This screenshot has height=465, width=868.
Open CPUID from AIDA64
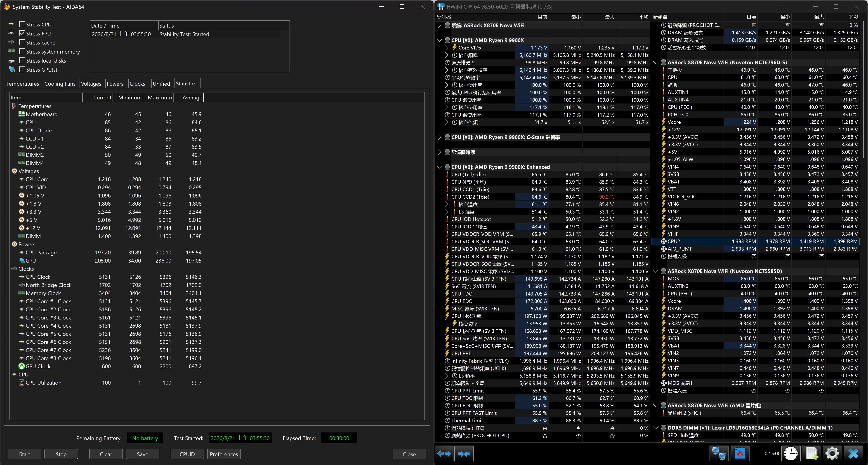[187, 454]
